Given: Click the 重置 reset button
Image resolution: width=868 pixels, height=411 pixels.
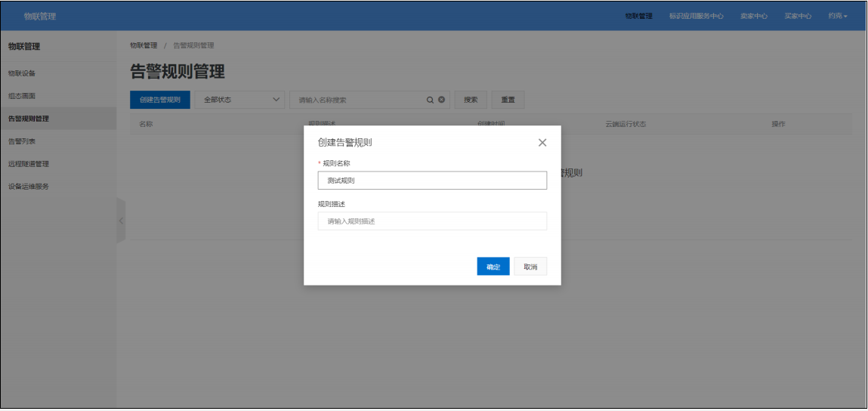Looking at the screenshot, I should coord(508,100).
